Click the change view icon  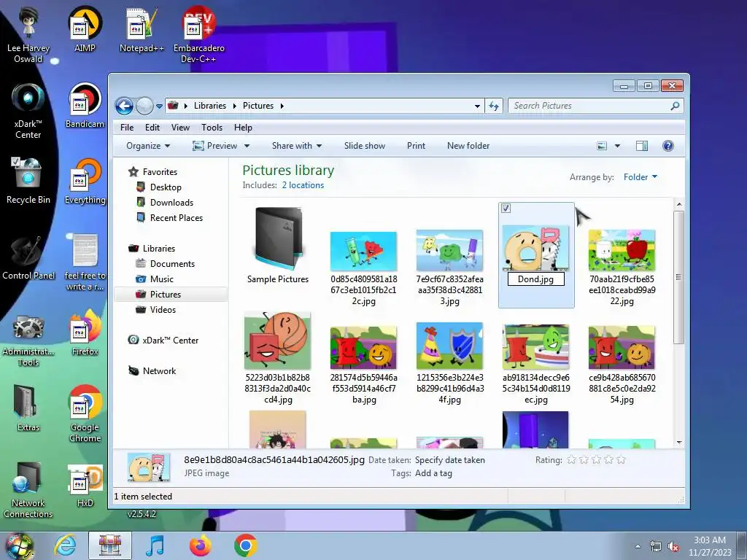(602, 146)
